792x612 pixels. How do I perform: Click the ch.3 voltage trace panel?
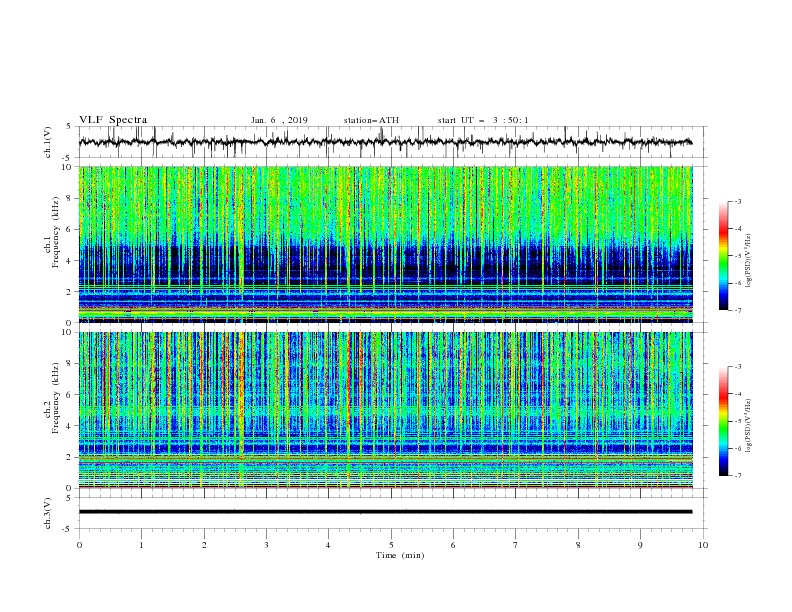pyautogui.click(x=392, y=513)
